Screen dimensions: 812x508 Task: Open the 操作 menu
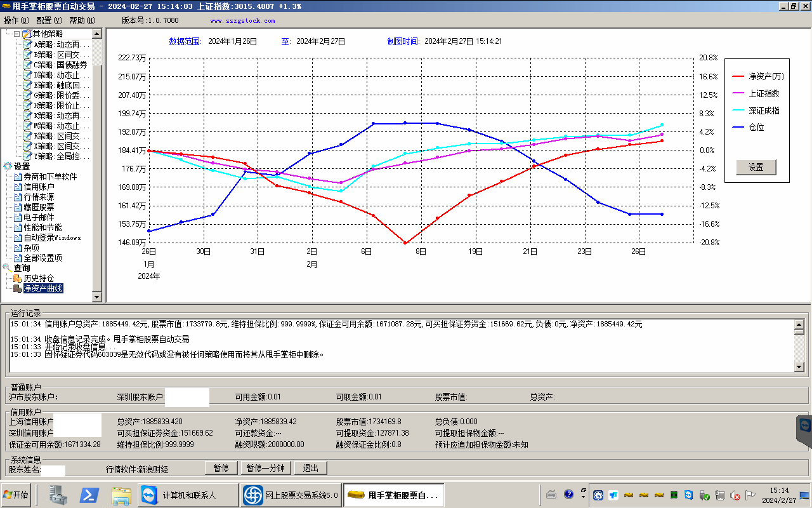coord(16,20)
